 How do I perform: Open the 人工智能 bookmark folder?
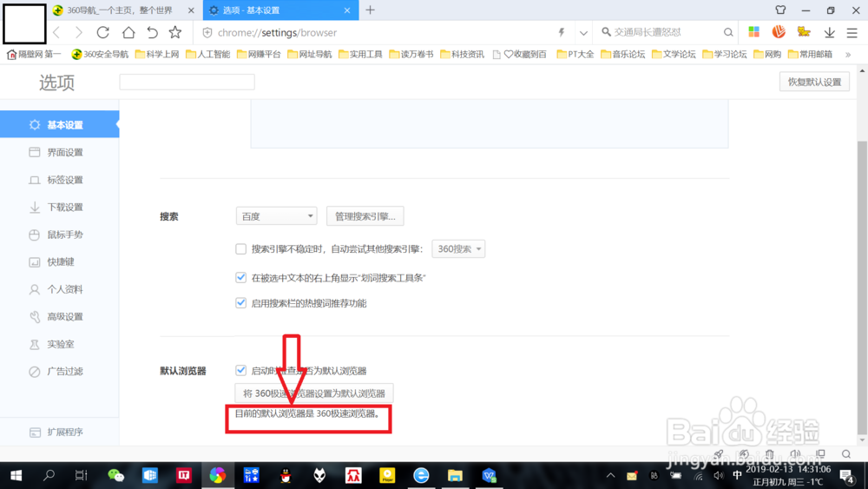[x=208, y=54]
